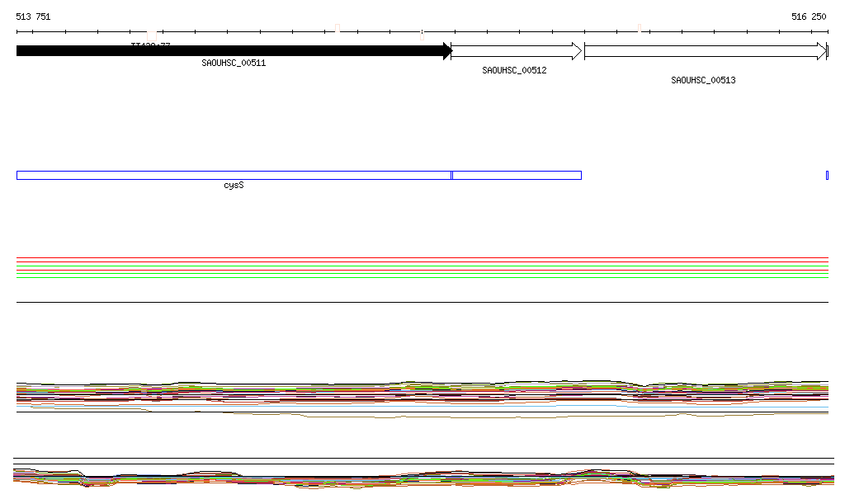The image size is (845, 504).
Task: Click the end coordinate 516 250
Action: click(808, 16)
